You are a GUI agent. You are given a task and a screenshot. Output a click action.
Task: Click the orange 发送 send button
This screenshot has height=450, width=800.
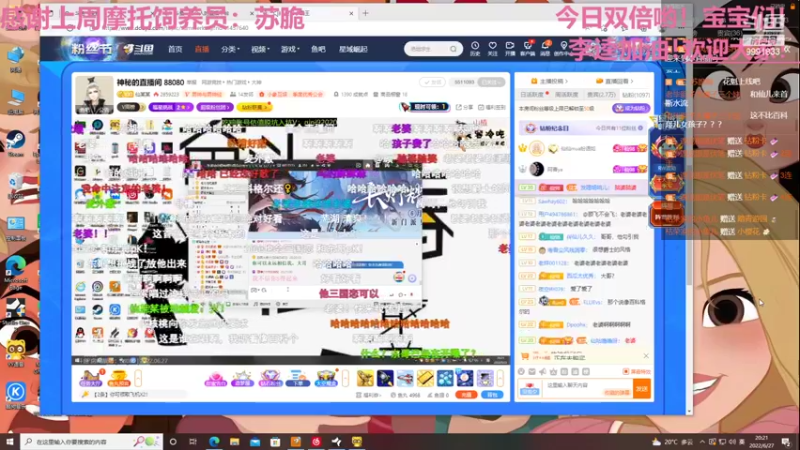tap(641, 389)
